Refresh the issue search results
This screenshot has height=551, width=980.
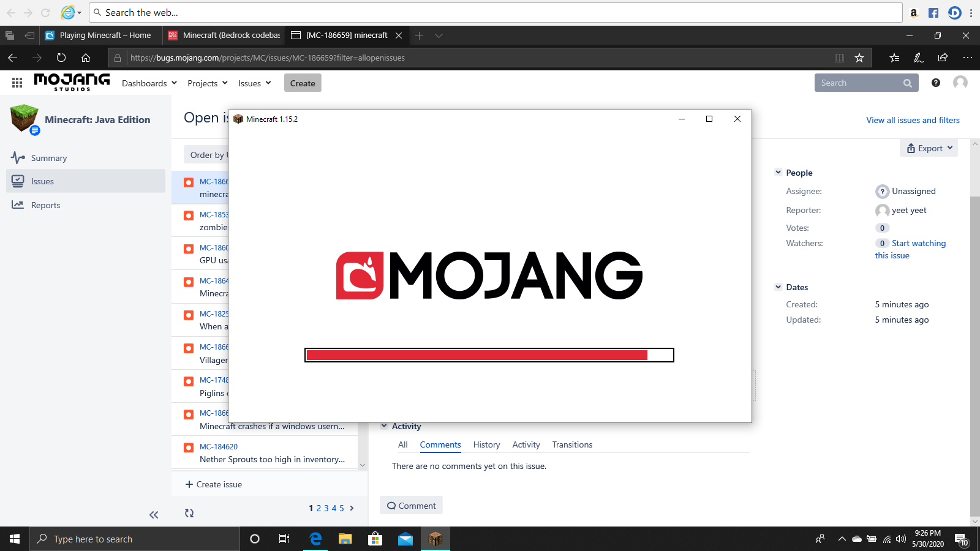click(x=189, y=513)
